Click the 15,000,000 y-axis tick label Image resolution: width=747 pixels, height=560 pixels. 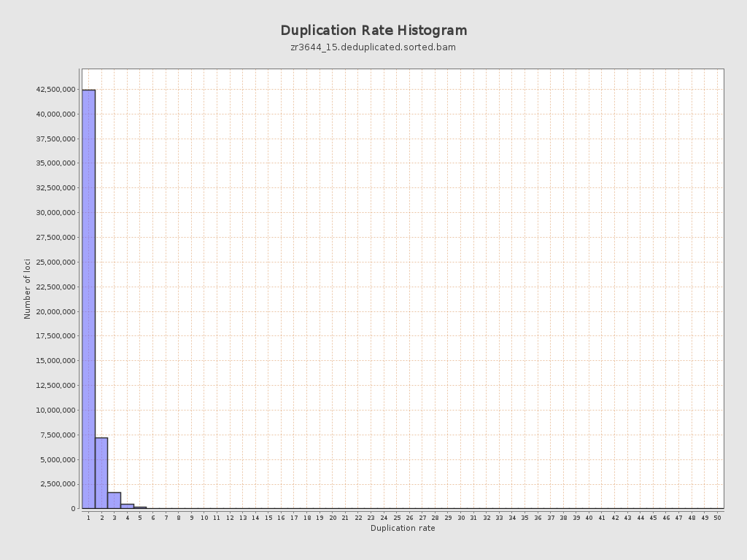[x=55, y=360]
